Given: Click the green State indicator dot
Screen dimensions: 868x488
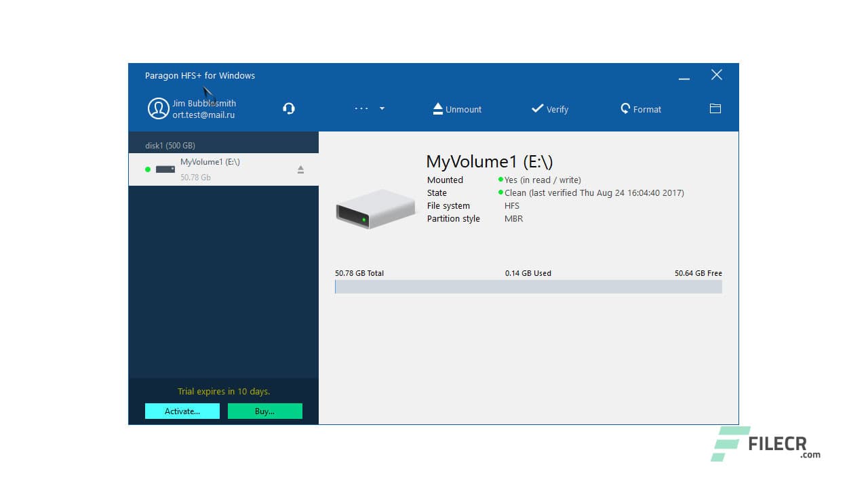Looking at the screenshot, I should pos(500,192).
